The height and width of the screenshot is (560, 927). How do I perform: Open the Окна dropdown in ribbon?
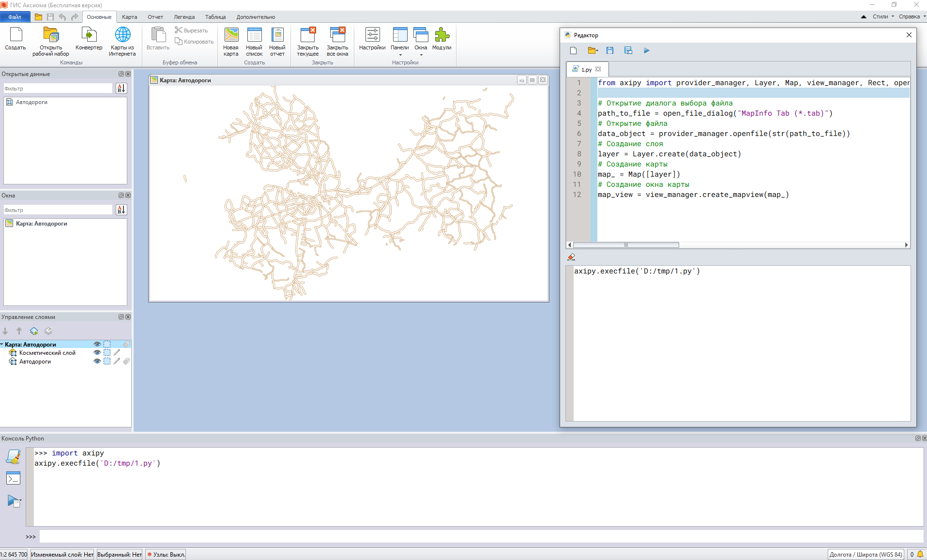click(421, 41)
